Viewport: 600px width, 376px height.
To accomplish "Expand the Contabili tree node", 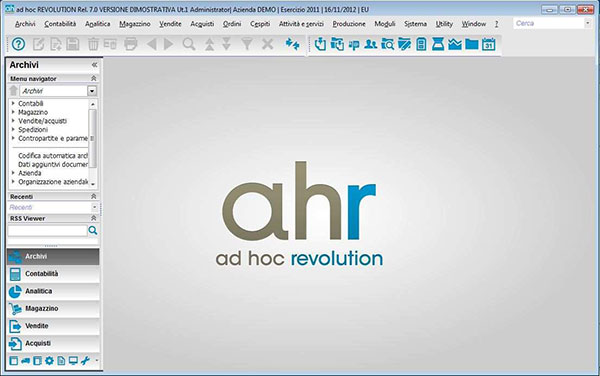I will coord(13,103).
